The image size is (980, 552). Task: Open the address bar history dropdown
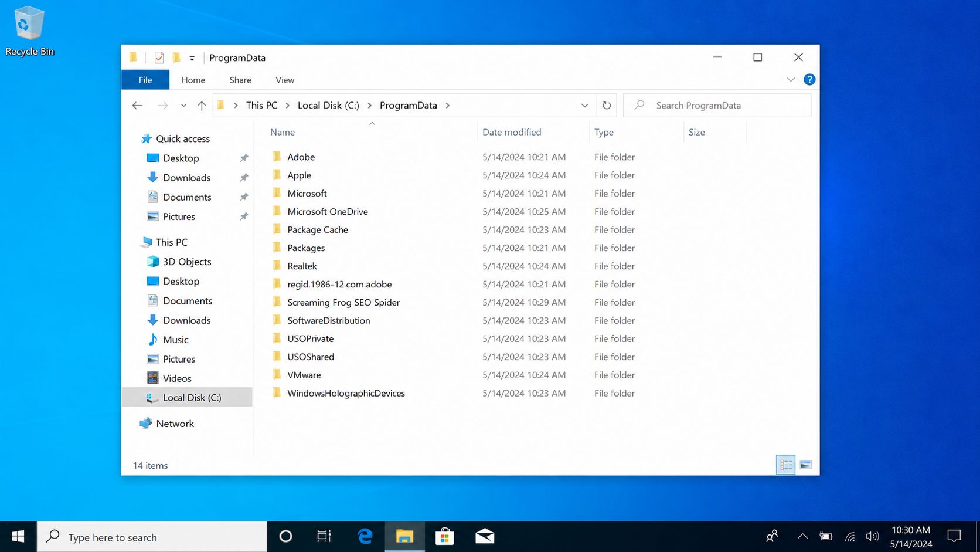tap(584, 106)
